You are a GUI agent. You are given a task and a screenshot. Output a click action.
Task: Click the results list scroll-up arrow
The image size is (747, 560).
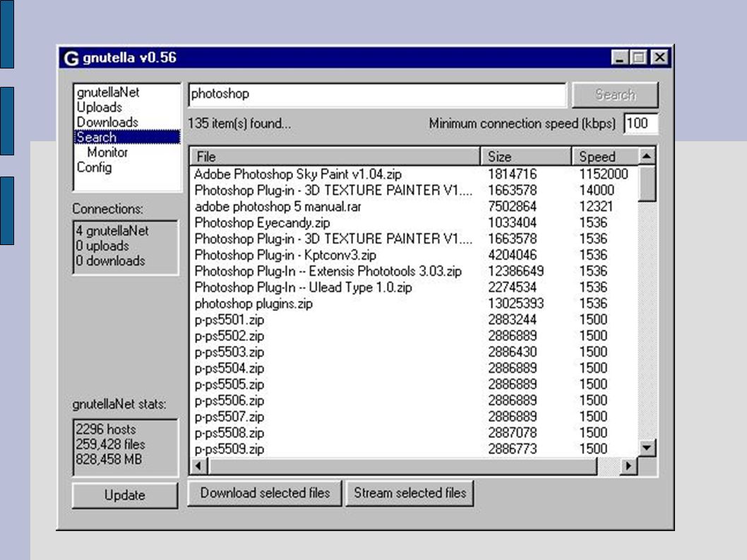click(647, 156)
